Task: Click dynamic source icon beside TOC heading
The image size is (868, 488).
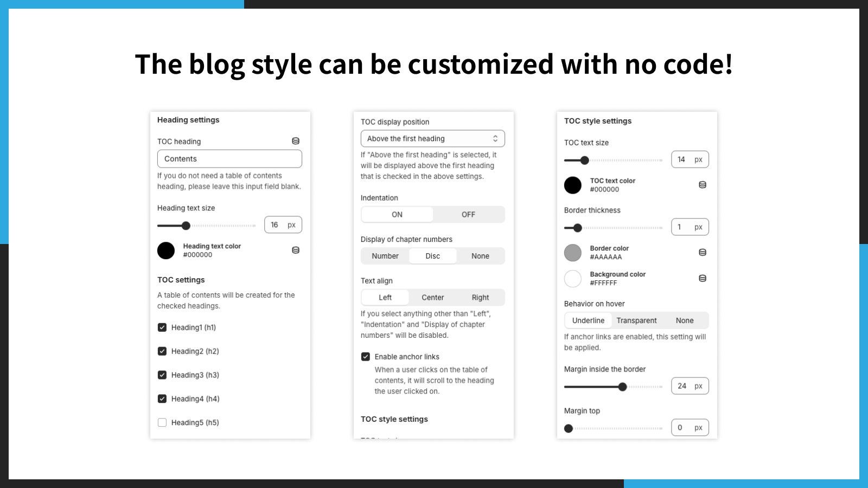Action: 296,141
